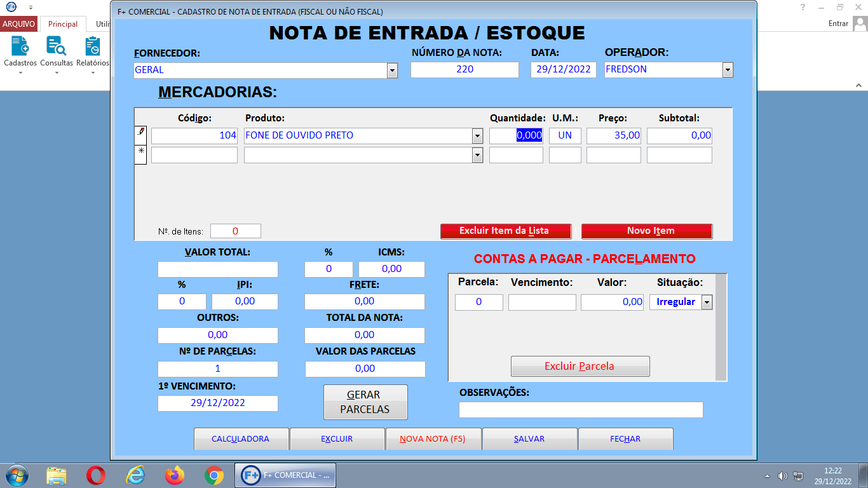
Task: Click the TOTAL DA NOTA field
Action: pyautogui.click(x=365, y=335)
